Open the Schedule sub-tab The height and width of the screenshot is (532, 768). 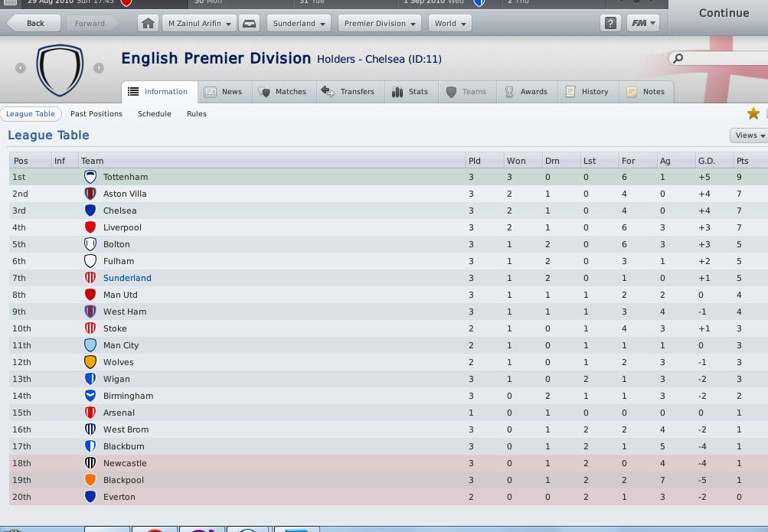pos(155,114)
